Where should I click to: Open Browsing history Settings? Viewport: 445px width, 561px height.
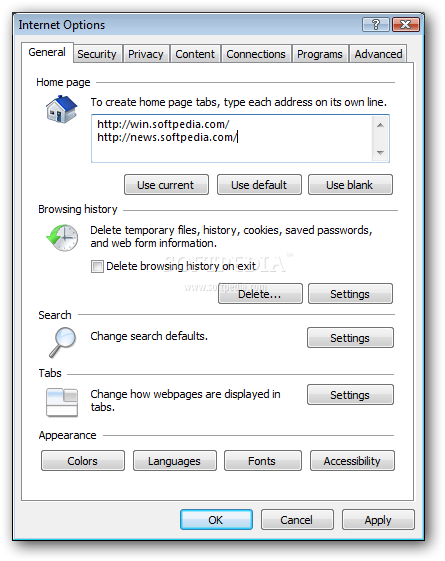(350, 294)
